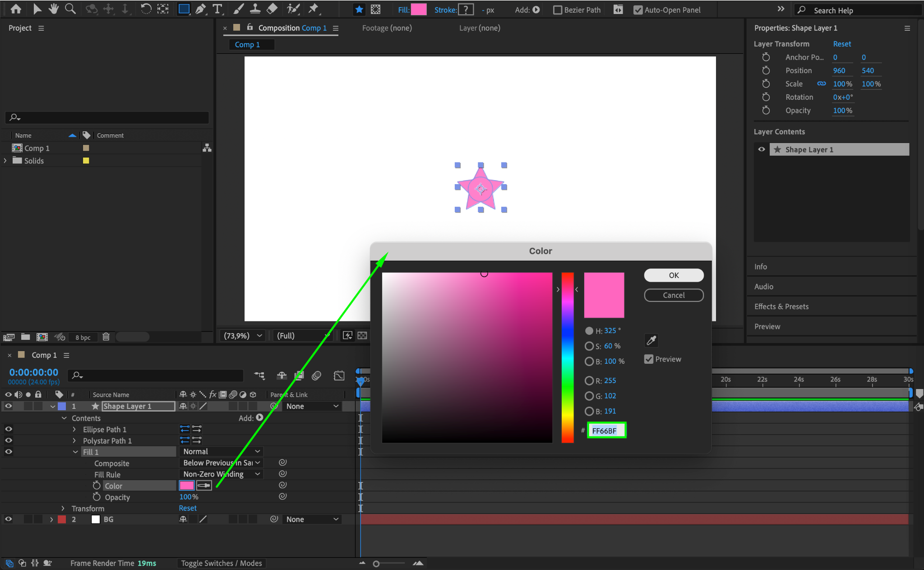
Task: Click the Eraser tool icon
Action: pos(272,9)
